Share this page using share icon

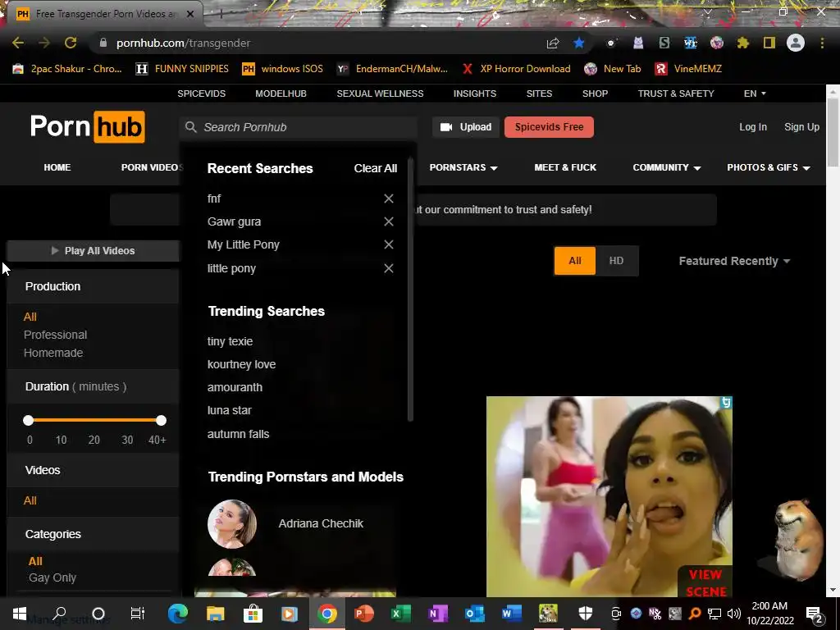pyautogui.click(x=553, y=43)
